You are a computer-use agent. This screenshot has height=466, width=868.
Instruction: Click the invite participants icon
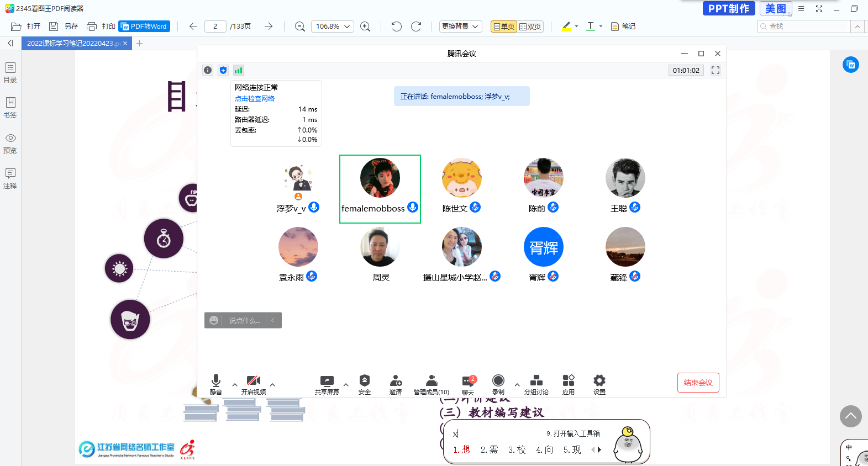pyautogui.click(x=395, y=381)
